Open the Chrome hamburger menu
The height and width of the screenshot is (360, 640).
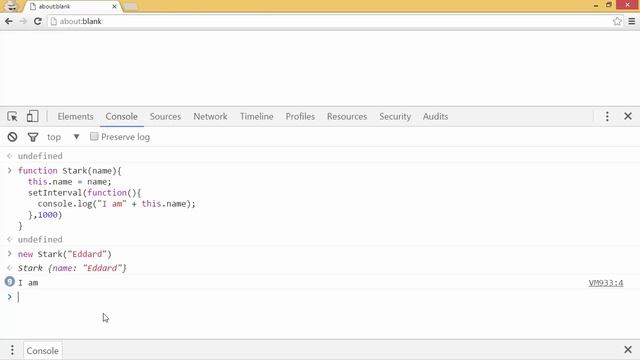click(631, 21)
